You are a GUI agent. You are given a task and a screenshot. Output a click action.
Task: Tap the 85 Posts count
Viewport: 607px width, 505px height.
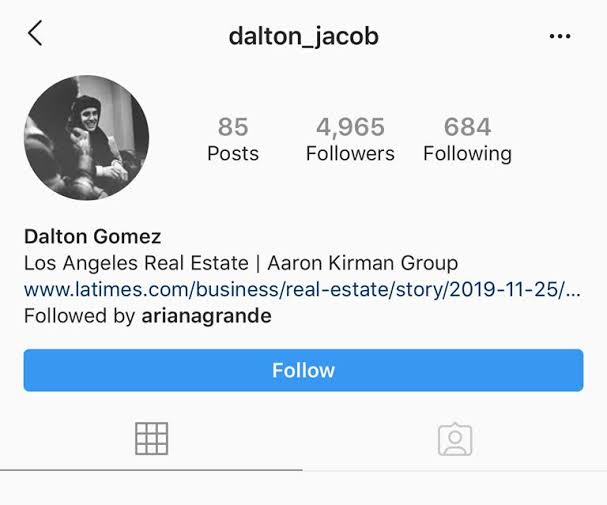click(233, 139)
